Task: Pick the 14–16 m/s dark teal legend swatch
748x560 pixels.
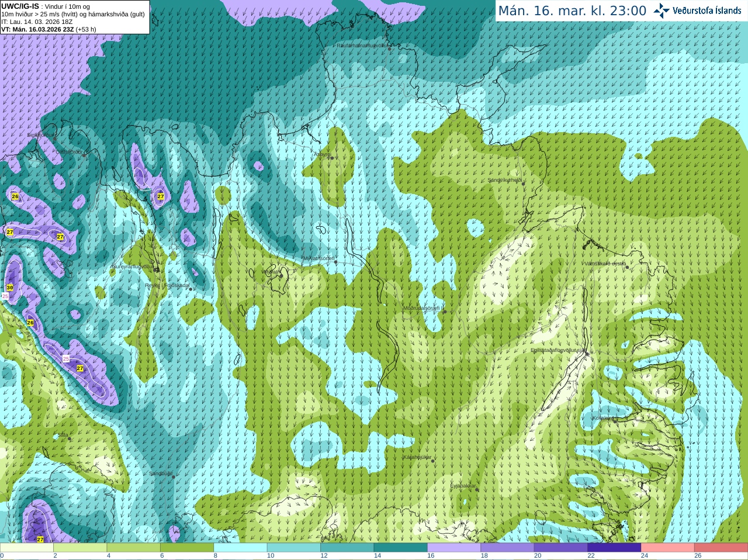Action: tap(401, 548)
